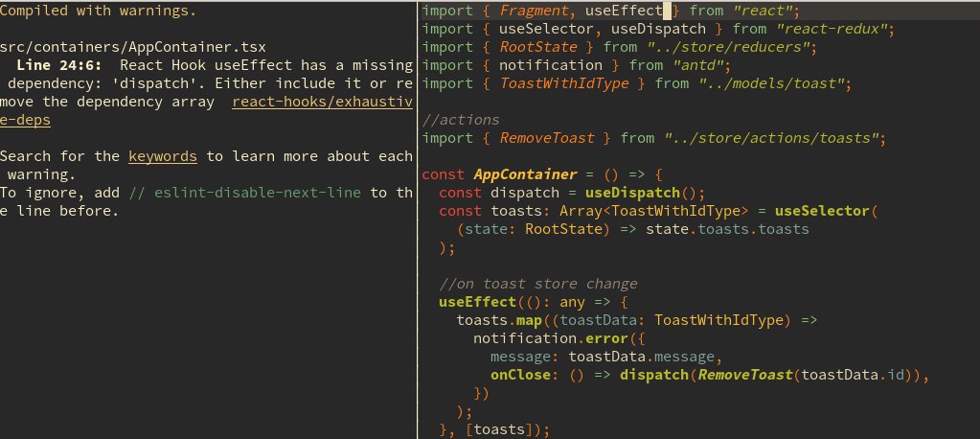
Task: Click state.toasts.toasts expression
Action: coord(727,229)
